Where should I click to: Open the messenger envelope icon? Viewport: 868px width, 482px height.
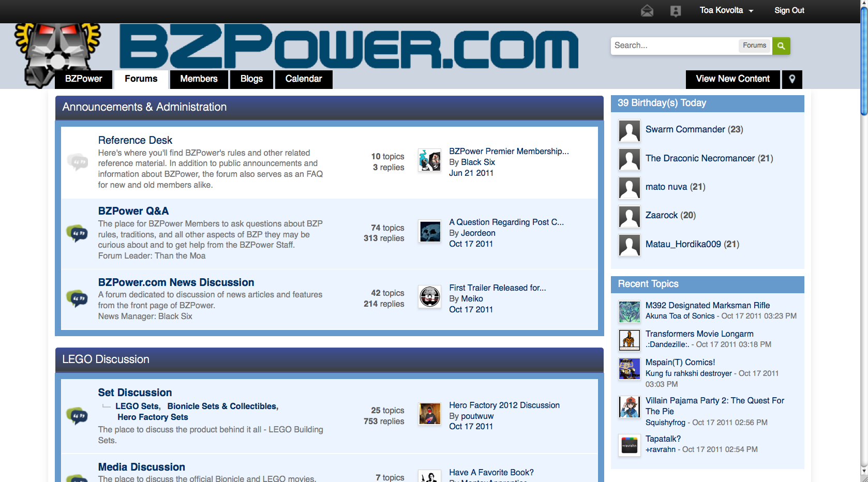(x=647, y=11)
